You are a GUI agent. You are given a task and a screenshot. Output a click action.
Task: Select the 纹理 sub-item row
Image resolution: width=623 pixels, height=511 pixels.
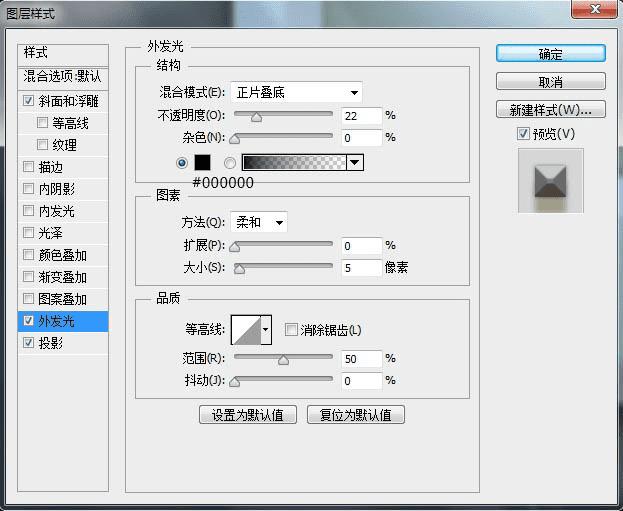(x=63, y=145)
